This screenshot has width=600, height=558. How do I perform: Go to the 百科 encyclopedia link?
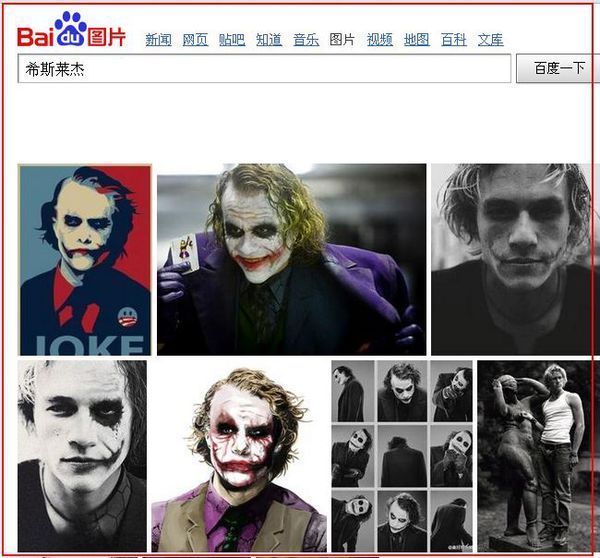click(x=453, y=40)
